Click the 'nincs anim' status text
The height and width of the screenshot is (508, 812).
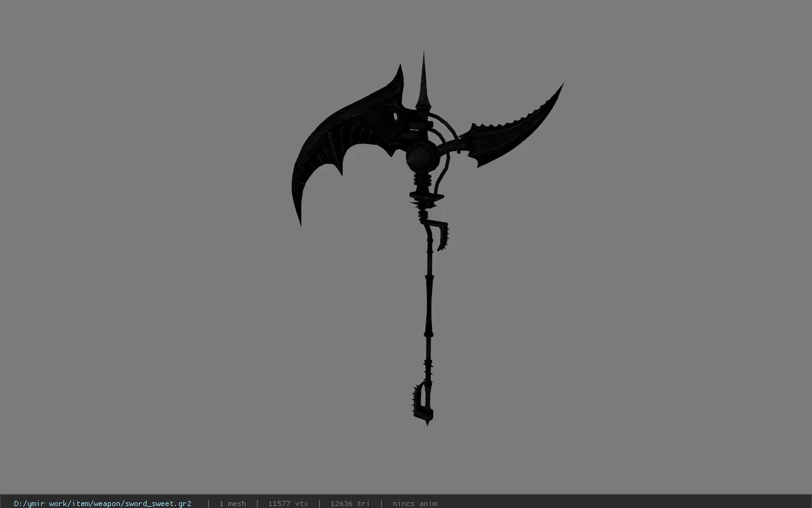click(415, 504)
